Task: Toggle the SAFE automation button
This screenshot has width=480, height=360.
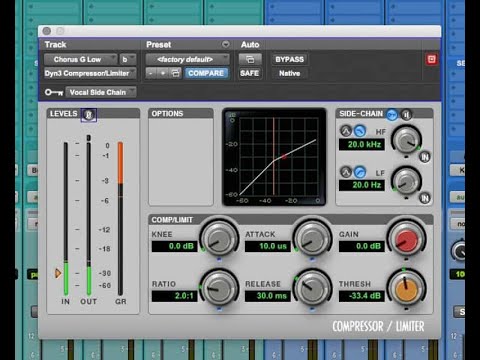Action: click(249, 73)
